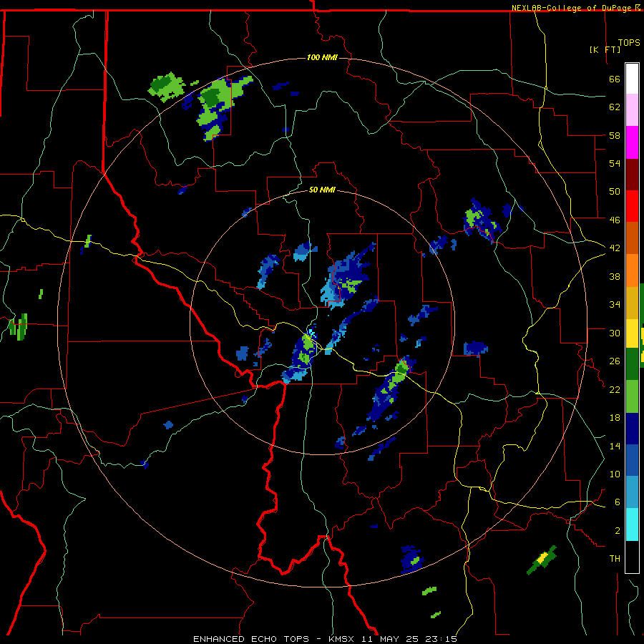Click the 100 NMI range ring label
Screen dimensions: 644x644
tap(322, 57)
